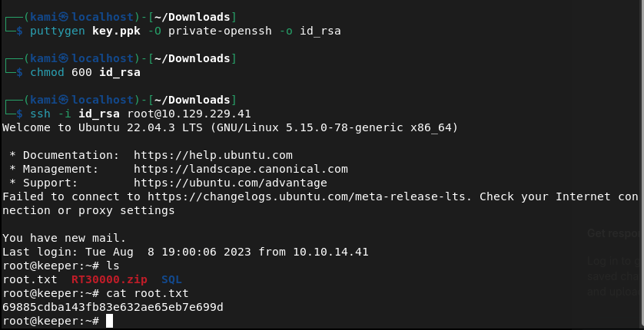
Task: Click the "ls" command at keeper prompt
Action: [113, 266]
